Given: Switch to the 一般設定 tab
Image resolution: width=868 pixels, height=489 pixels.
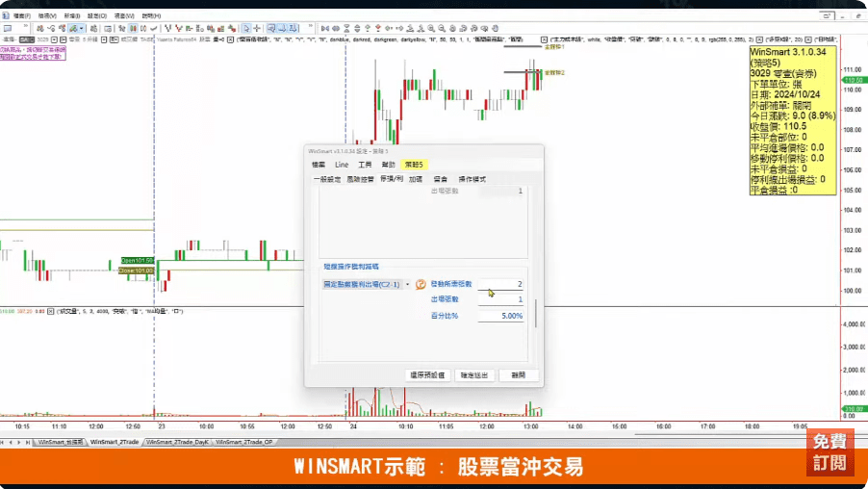Looking at the screenshot, I should coord(327,179).
